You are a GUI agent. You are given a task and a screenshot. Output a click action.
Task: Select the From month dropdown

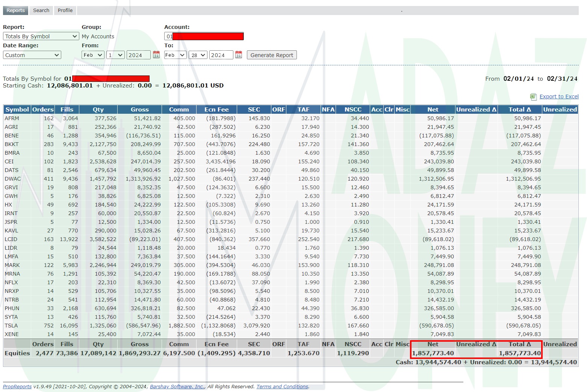pos(93,55)
